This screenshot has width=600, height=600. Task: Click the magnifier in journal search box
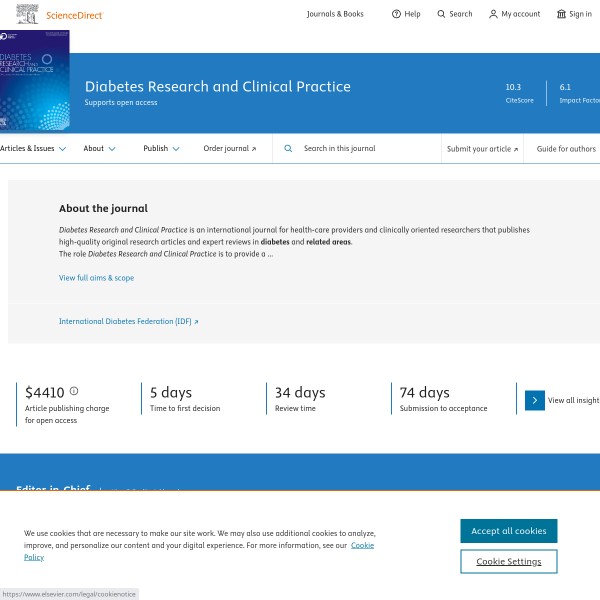point(288,148)
